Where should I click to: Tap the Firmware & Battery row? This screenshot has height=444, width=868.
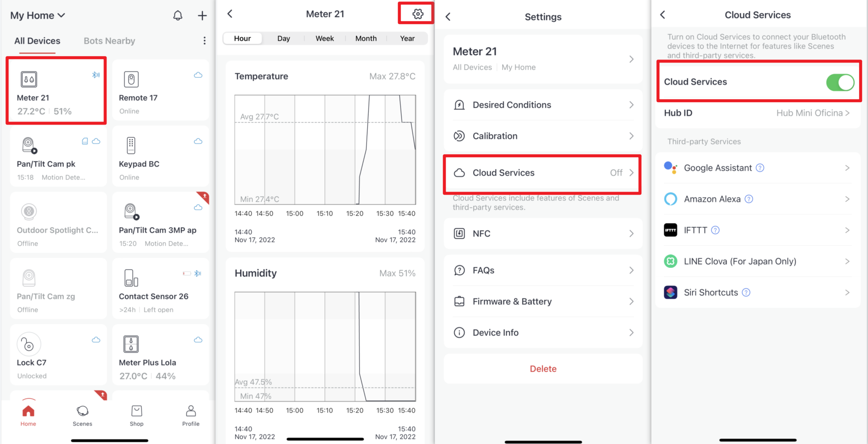(543, 301)
